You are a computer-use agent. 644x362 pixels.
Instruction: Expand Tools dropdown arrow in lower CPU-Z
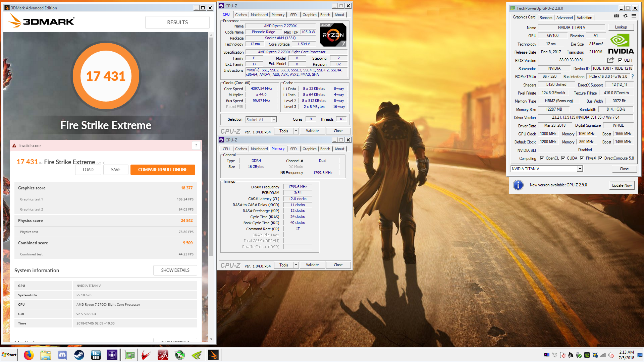[x=296, y=265]
